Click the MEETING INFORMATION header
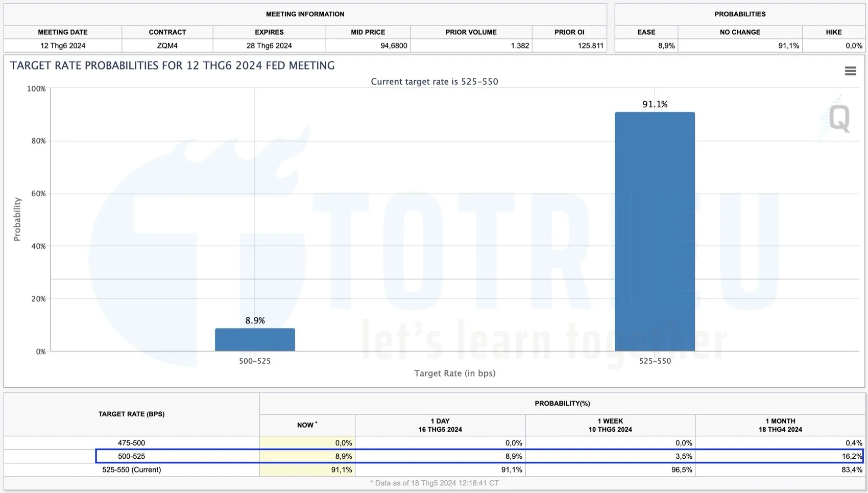The image size is (868, 493). [x=304, y=14]
